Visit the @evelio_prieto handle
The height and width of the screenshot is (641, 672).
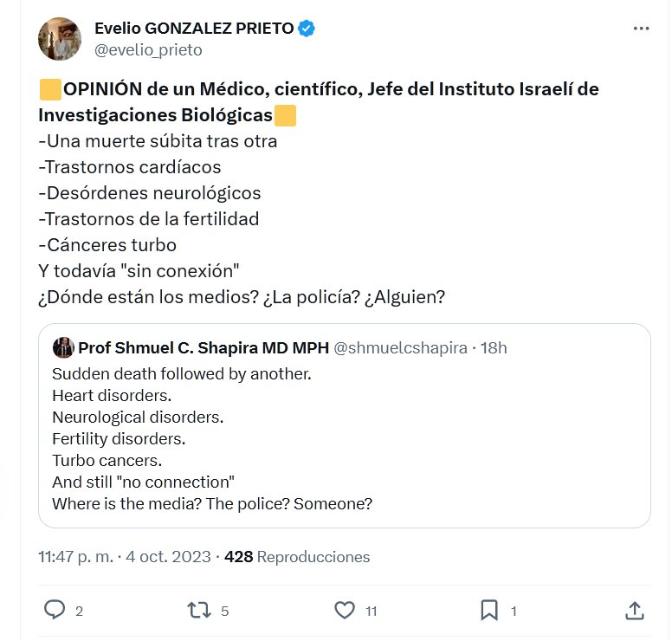point(148,50)
